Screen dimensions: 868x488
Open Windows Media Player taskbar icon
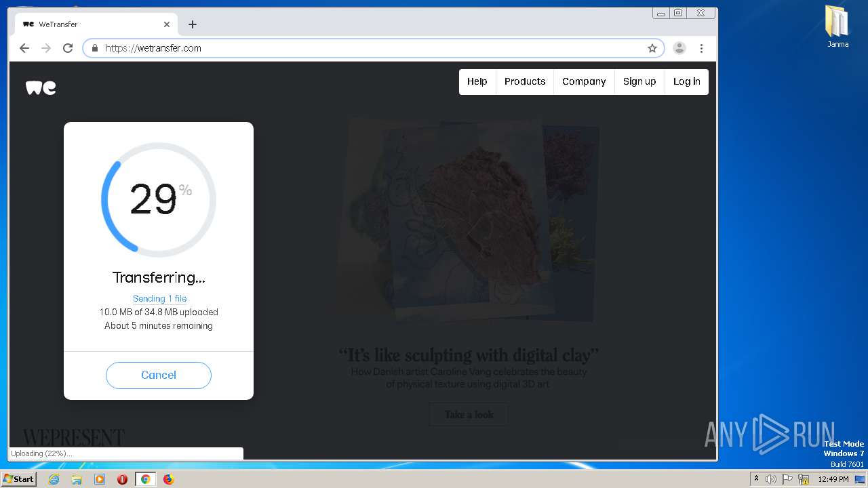[x=100, y=479]
